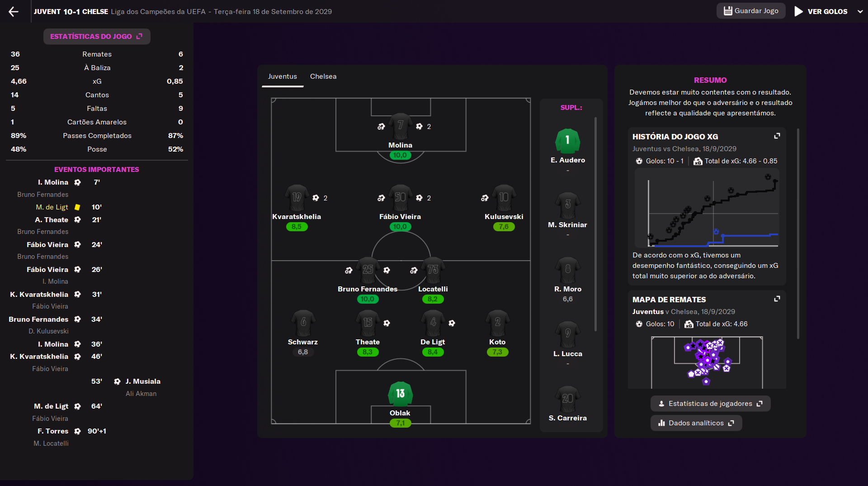Expand the MAPA DE REMATES panel

pos(777,299)
